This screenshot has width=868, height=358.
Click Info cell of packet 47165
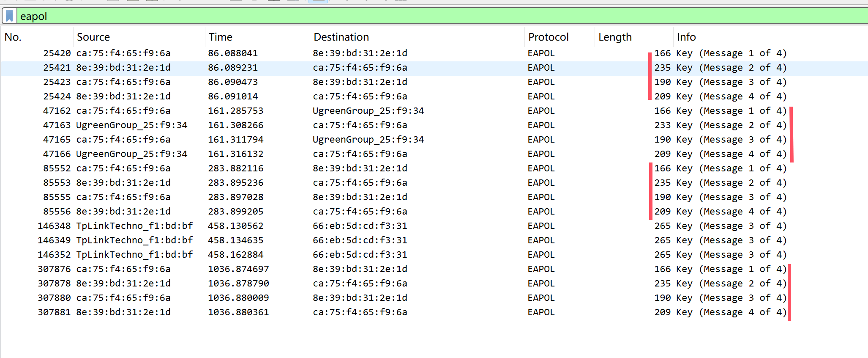732,140
